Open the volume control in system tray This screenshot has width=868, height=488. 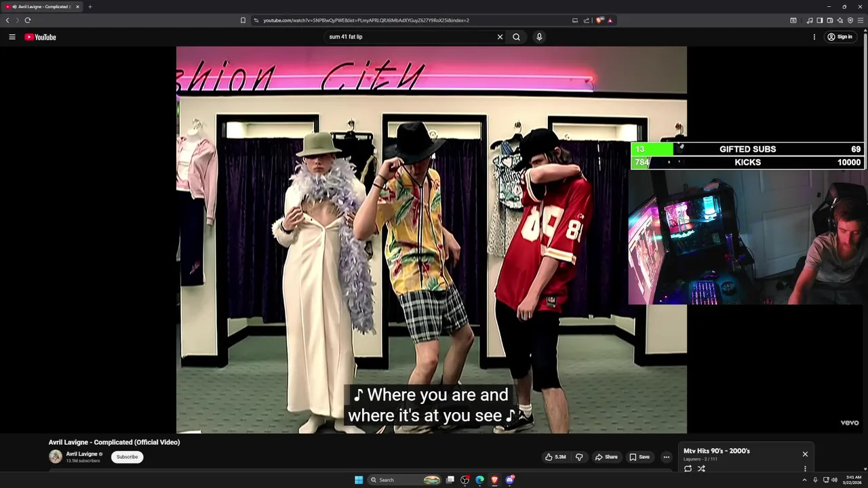[x=834, y=480]
